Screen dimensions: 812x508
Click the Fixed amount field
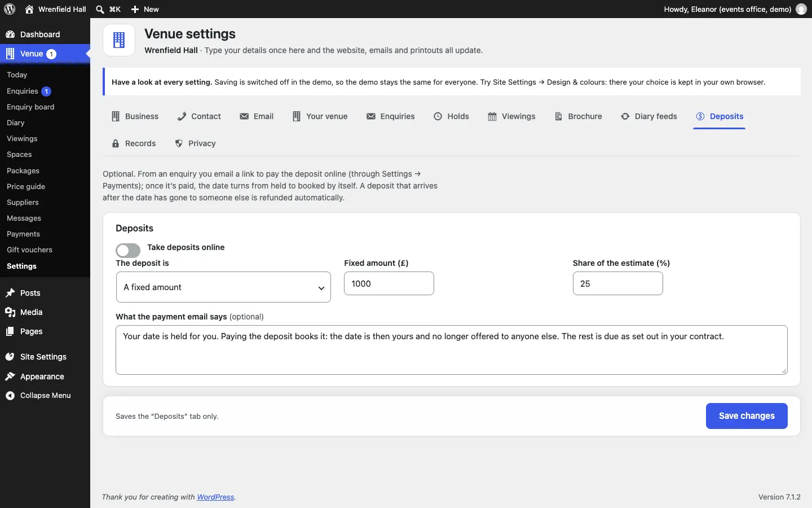click(389, 283)
